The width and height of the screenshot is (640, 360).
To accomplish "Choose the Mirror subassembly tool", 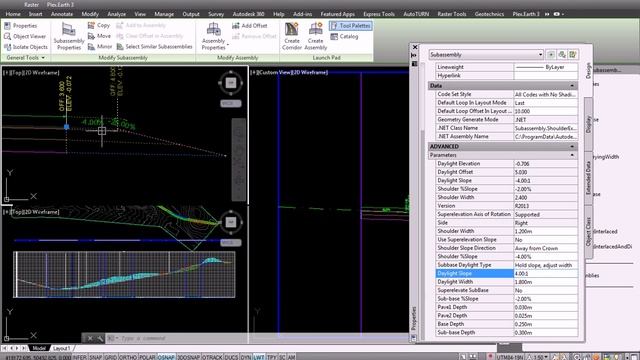I will 100,47.
